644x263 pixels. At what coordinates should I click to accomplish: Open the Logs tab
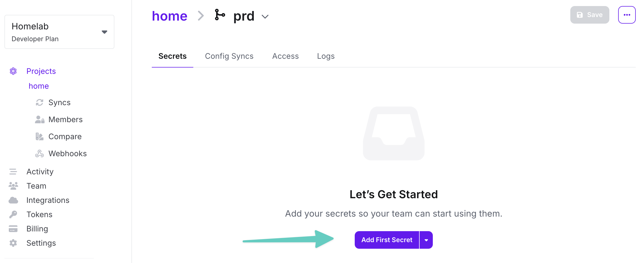pyautogui.click(x=326, y=56)
